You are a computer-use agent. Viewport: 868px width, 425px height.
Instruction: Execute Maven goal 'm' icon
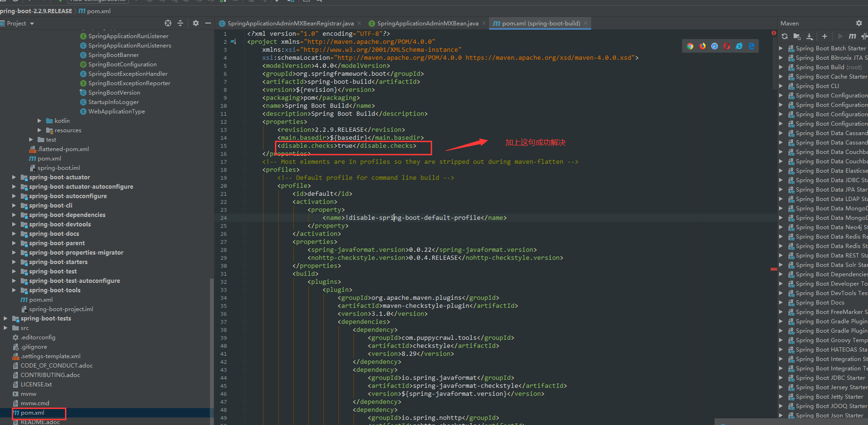pyautogui.click(x=852, y=36)
